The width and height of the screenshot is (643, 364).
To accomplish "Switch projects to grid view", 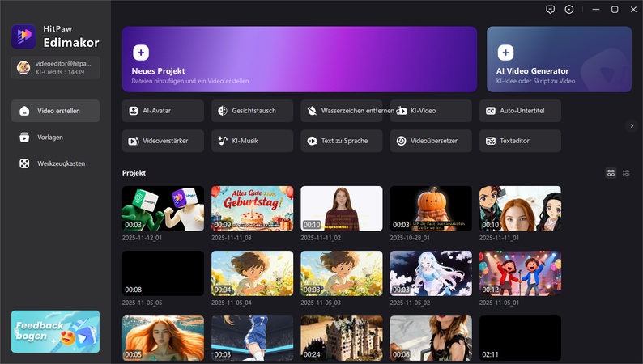I will (611, 173).
